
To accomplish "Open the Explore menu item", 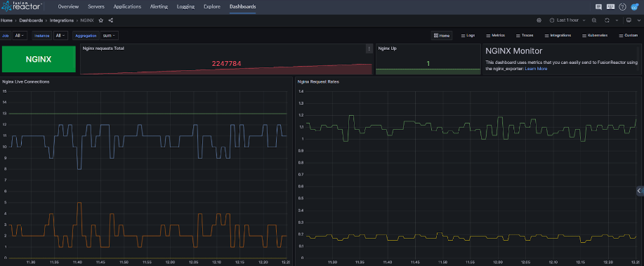I will pyautogui.click(x=212, y=6).
